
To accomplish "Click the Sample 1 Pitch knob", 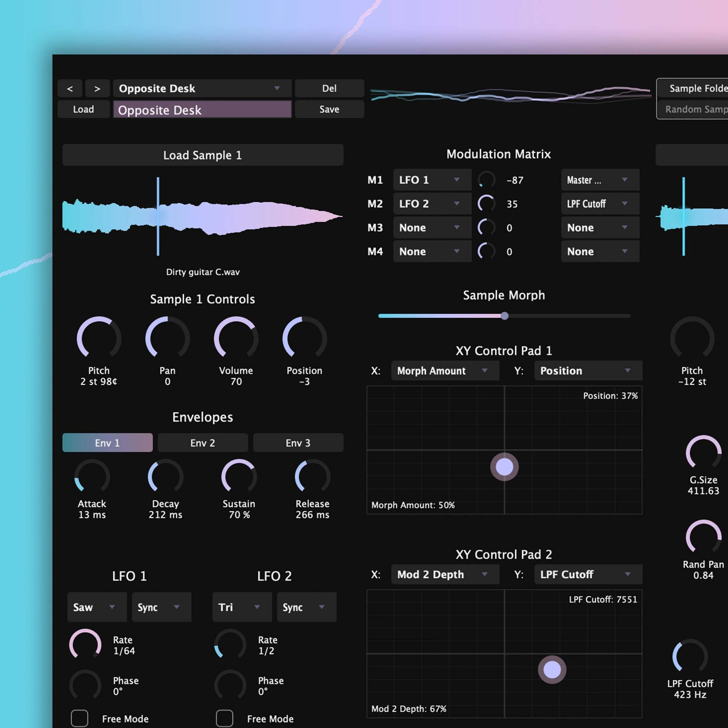I will point(99,338).
